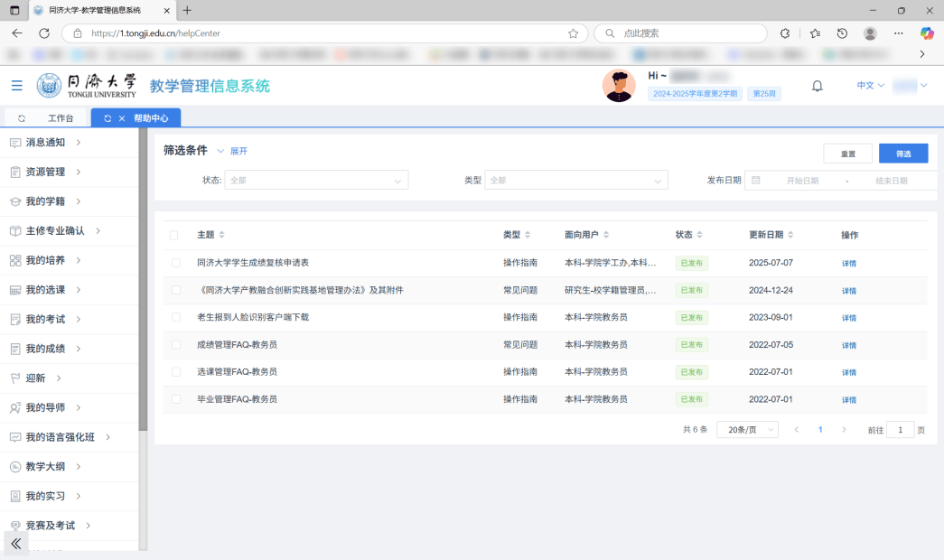The height and width of the screenshot is (560, 944).
Task: Click the 前往 page number input field
Action: click(x=900, y=429)
